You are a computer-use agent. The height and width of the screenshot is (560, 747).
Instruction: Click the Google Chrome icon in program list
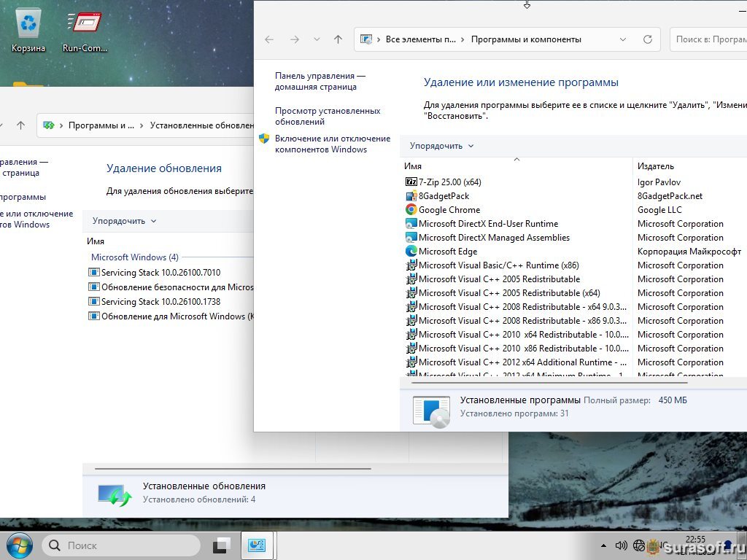click(411, 210)
